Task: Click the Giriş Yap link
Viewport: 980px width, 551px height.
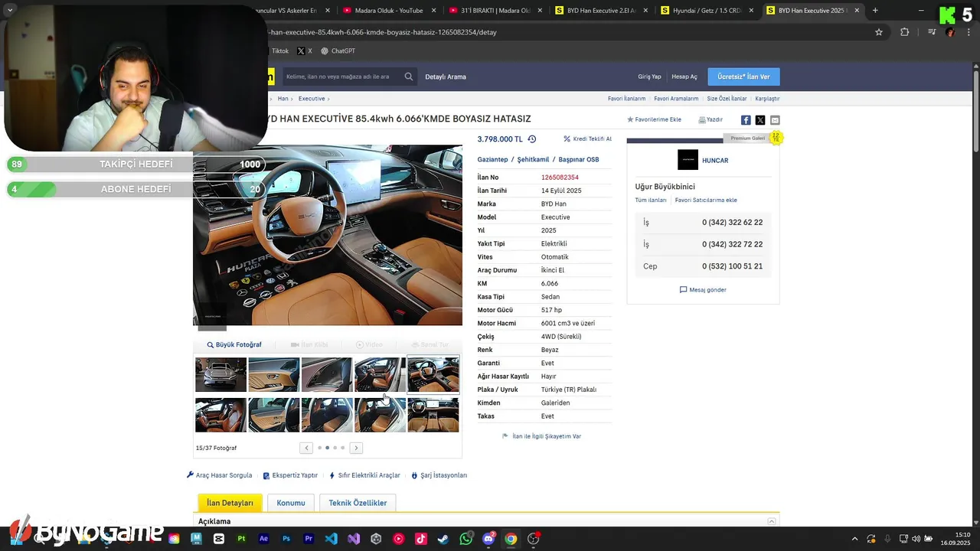Action: (x=649, y=77)
